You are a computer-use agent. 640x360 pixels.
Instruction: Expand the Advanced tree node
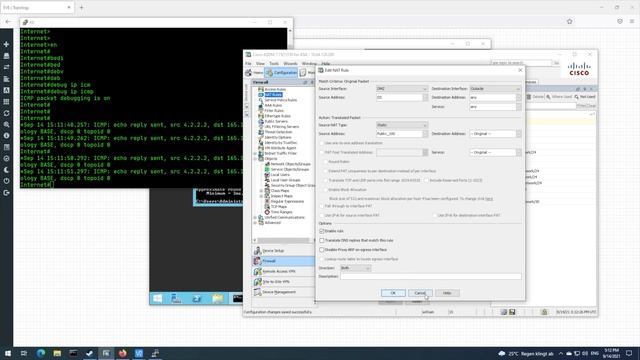[256, 223]
